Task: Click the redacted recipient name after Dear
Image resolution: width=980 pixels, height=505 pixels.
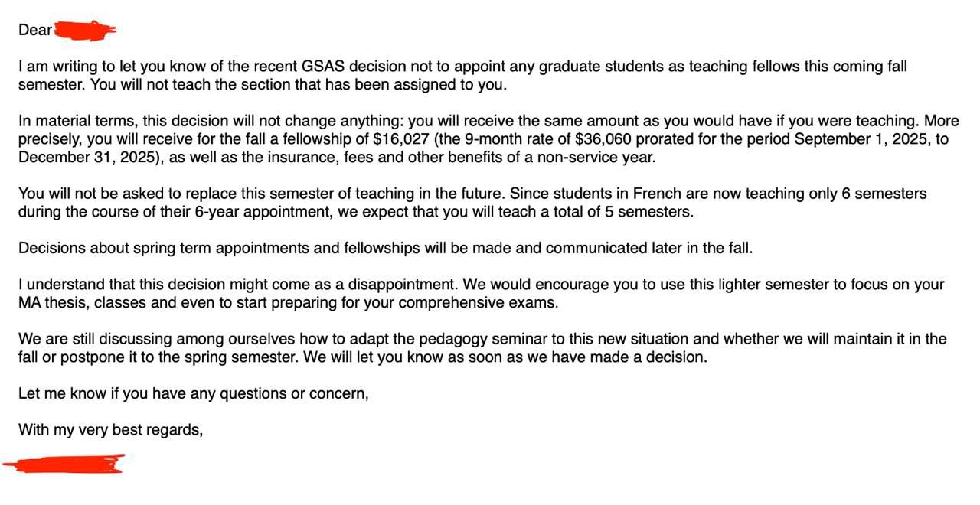Action: tap(84, 31)
